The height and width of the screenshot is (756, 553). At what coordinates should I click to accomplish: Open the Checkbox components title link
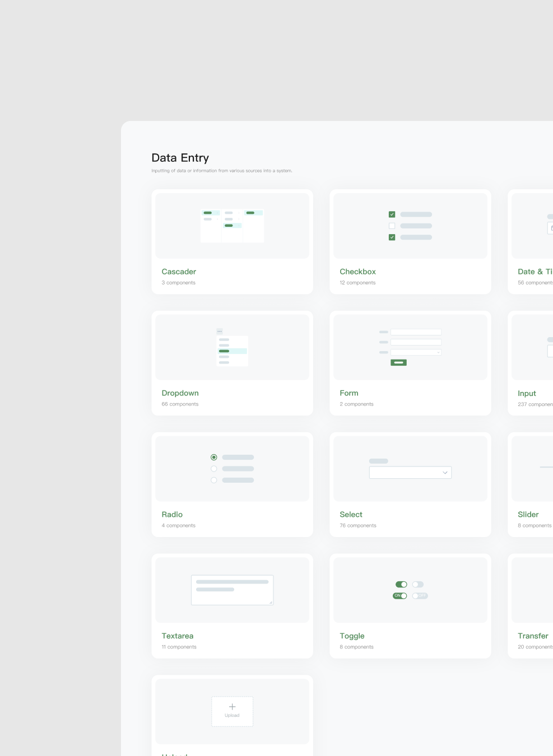point(357,272)
